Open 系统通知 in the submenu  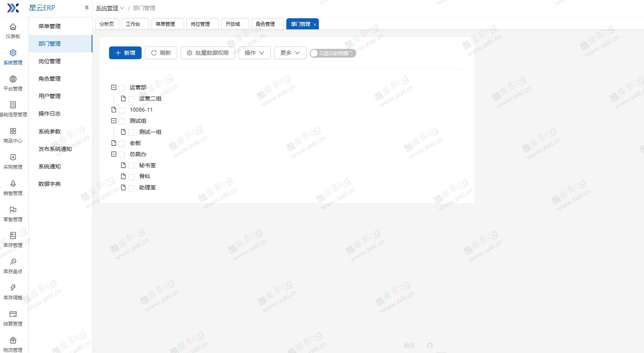[60, 166]
